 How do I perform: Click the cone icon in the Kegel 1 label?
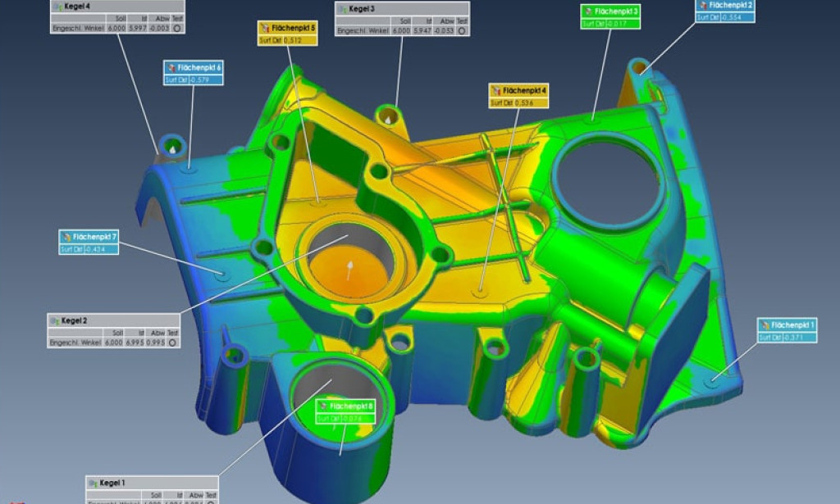(94, 484)
